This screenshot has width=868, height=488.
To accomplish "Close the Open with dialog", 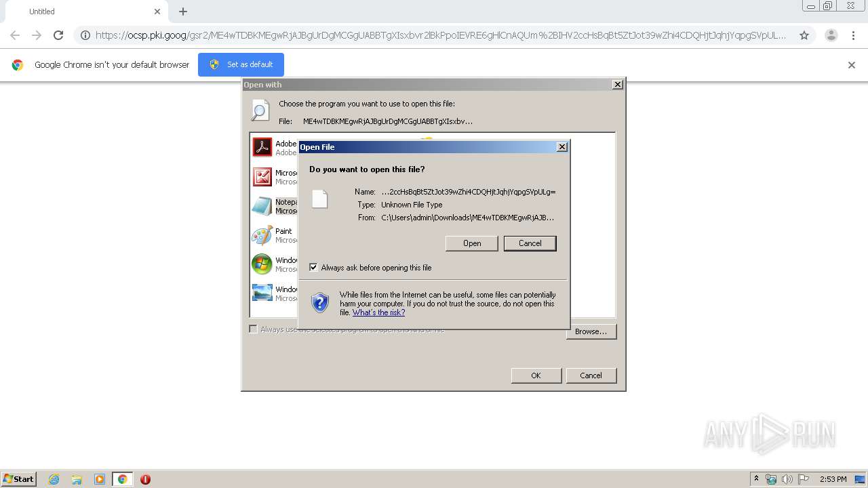I will click(x=617, y=85).
